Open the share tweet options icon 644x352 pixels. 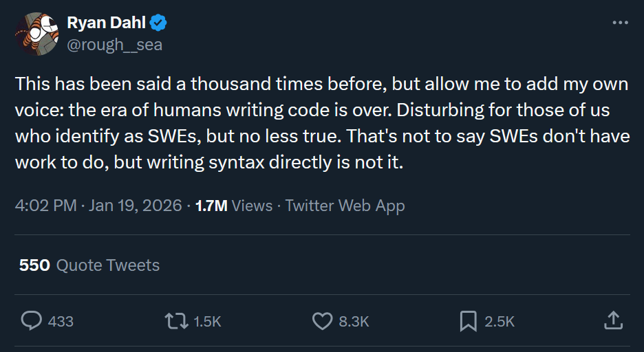pos(613,320)
